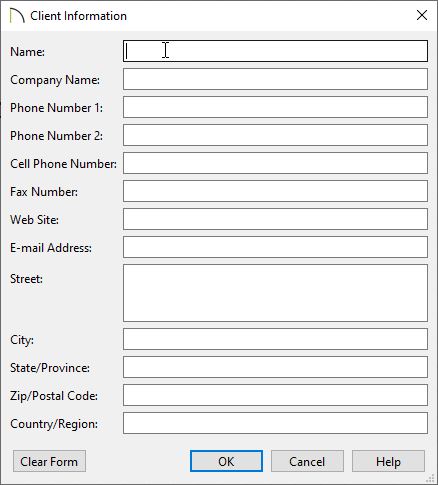This screenshot has height=485, width=438.
Task: Activate the Cell Phone Number field
Action: pyautogui.click(x=275, y=163)
